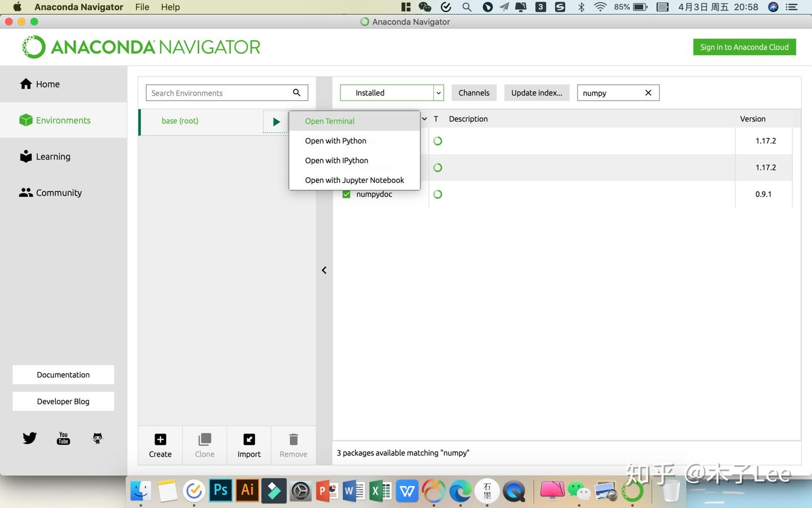
Task: Click Sign in to Anaconda Cloud
Action: click(x=744, y=47)
